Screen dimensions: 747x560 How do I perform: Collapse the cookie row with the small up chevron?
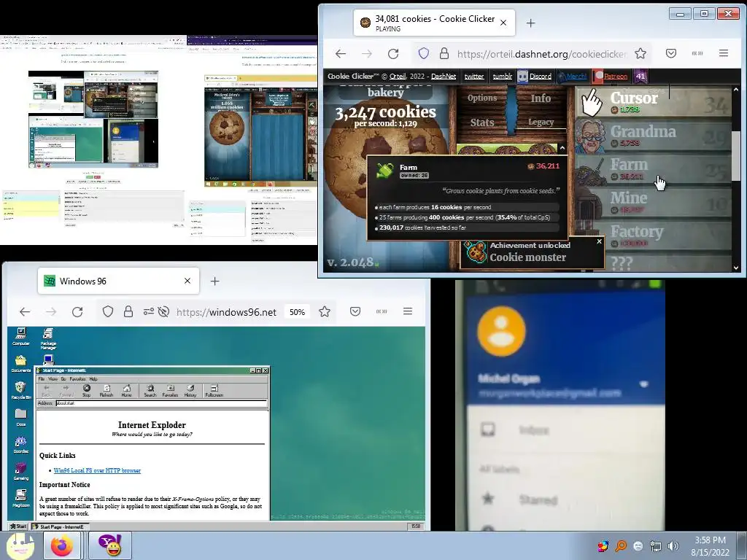562,148
